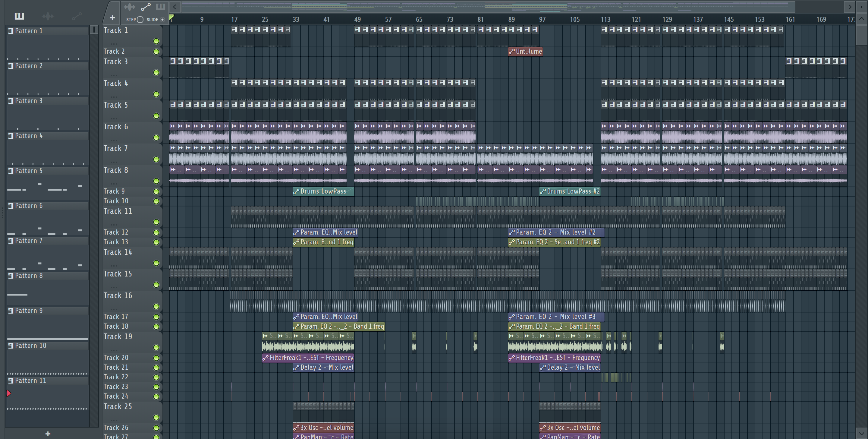This screenshot has height=439, width=868.
Task: Select Param. EQ 2 - Mix level #3 clip
Action: point(556,317)
